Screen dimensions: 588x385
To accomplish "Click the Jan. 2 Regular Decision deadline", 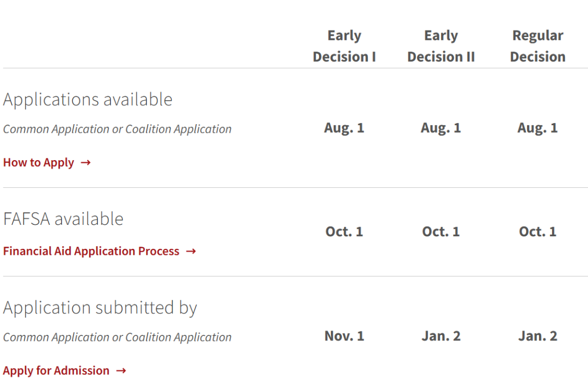I will click(538, 336).
